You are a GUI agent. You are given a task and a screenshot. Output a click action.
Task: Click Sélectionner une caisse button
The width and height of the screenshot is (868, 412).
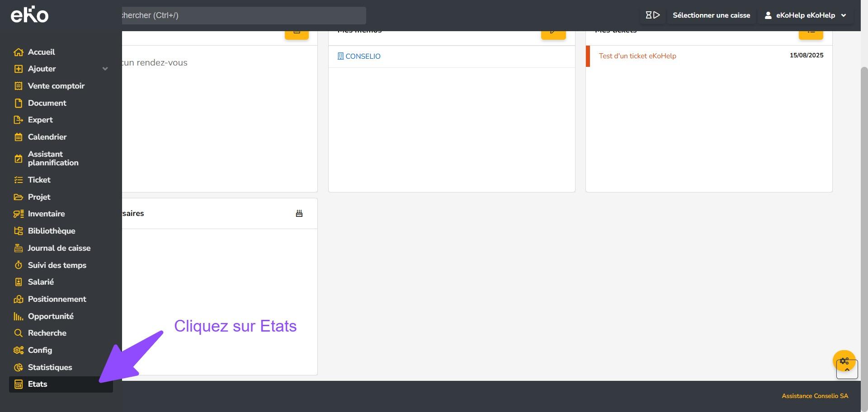point(711,15)
